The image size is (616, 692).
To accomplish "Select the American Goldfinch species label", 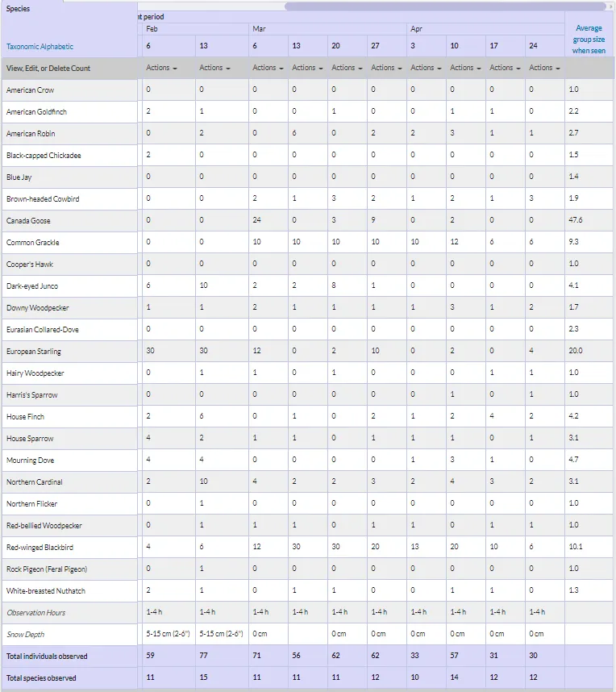I will pyautogui.click(x=36, y=111).
